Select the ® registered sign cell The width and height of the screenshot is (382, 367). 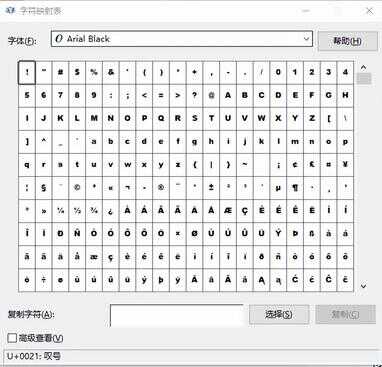(161, 188)
